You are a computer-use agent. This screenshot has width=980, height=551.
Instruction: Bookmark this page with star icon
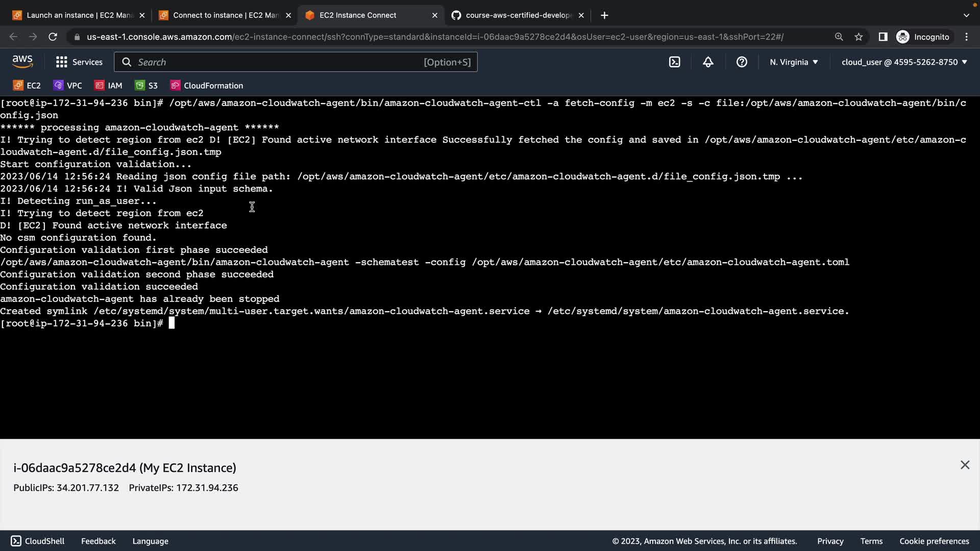pyautogui.click(x=859, y=37)
